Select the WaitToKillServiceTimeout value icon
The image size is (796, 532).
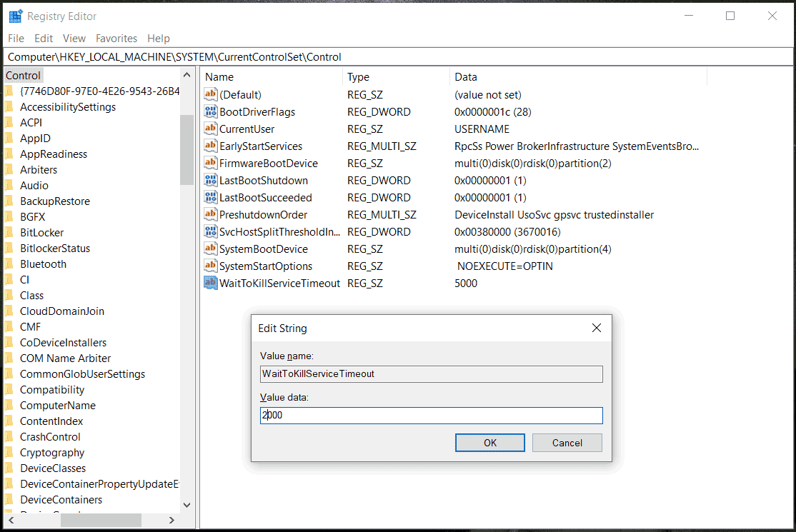click(210, 283)
